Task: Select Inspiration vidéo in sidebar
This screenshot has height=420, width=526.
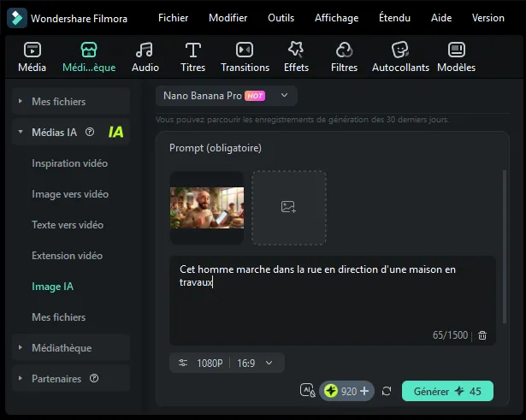Action: click(x=70, y=163)
